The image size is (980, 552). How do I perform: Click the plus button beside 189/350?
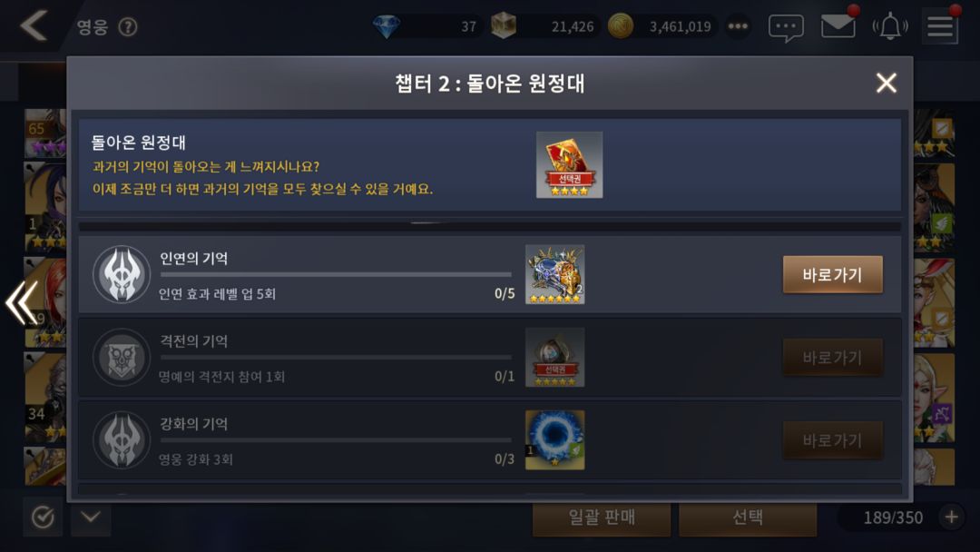click(951, 517)
